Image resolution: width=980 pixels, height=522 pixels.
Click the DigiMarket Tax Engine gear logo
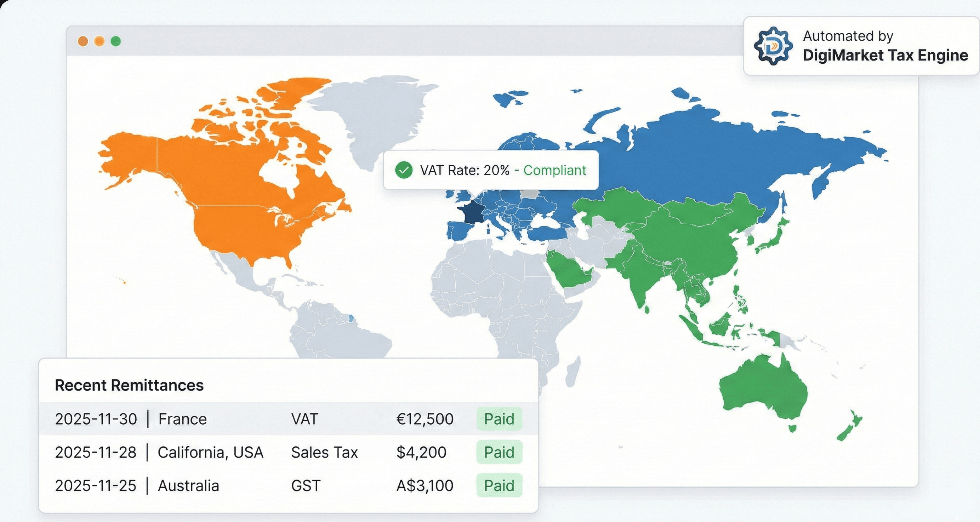click(774, 46)
